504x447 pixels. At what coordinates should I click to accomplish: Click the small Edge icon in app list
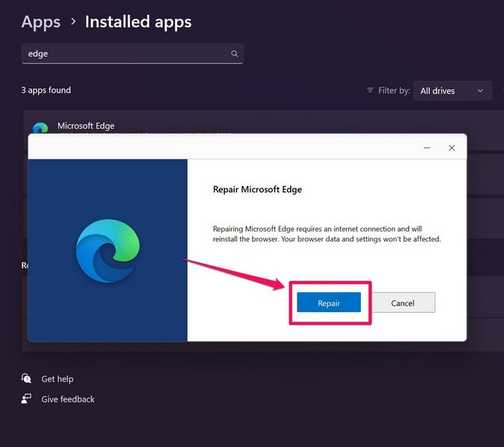[40, 128]
